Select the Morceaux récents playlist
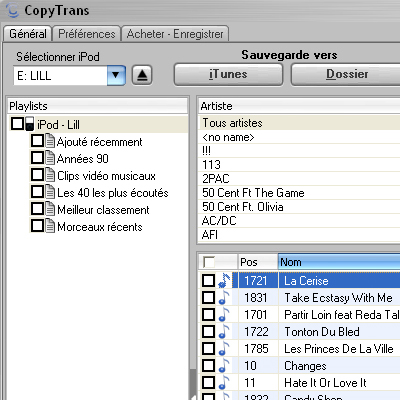 [x=100, y=227]
